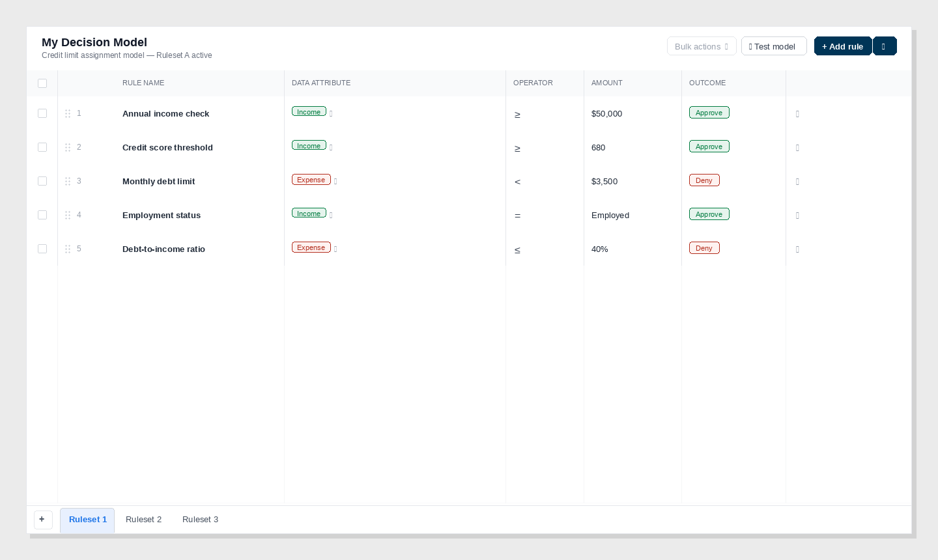The image size is (938, 560).
Task: Click the drag handle icon on Employment status row
Action: click(68, 215)
